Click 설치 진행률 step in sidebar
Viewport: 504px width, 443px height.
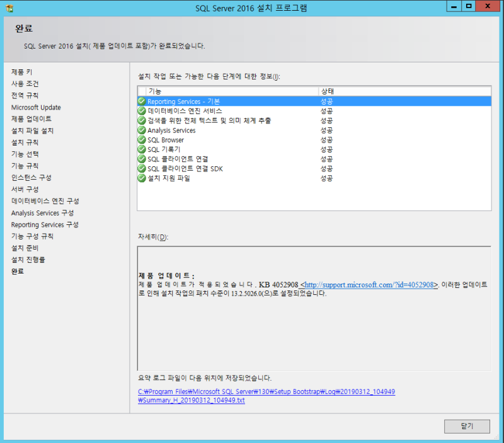click(x=28, y=260)
